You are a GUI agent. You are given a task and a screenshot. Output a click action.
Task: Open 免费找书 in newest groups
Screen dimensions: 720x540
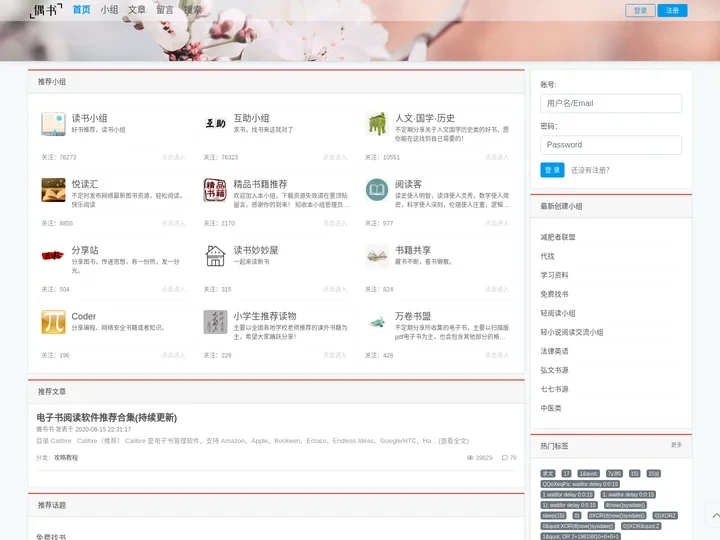554,294
